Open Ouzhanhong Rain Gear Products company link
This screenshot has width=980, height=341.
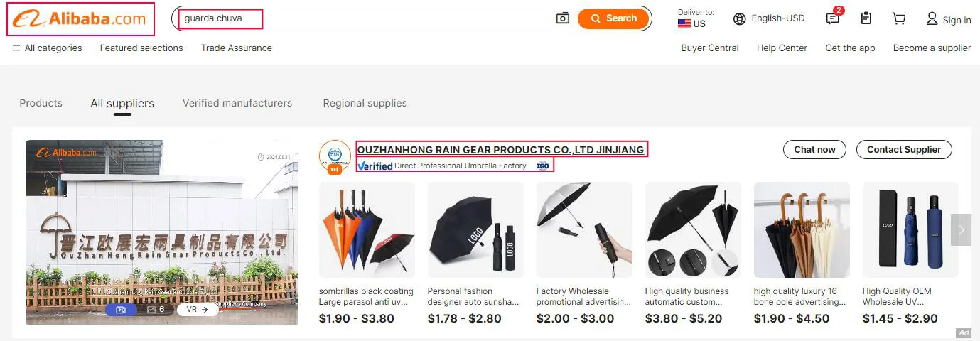click(500, 150)
